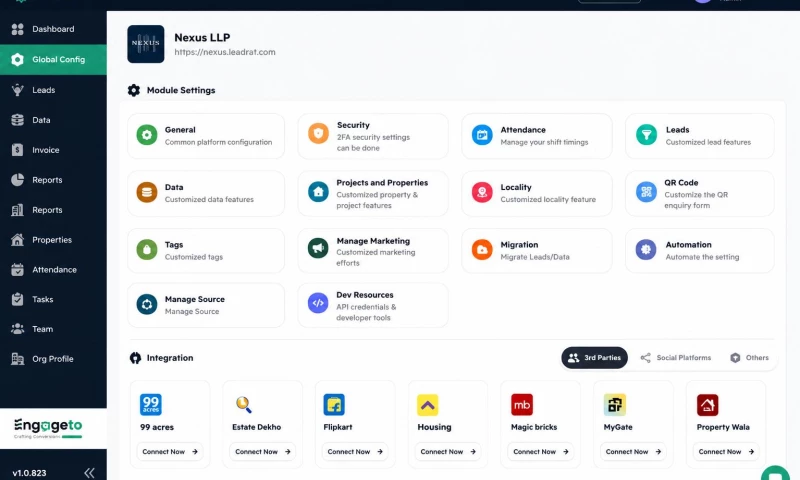The height and width of the screenshot is (480, 800).
Task: Click the pie chart Reports icon
Action: pyautogui.click(x=17, y=180)
